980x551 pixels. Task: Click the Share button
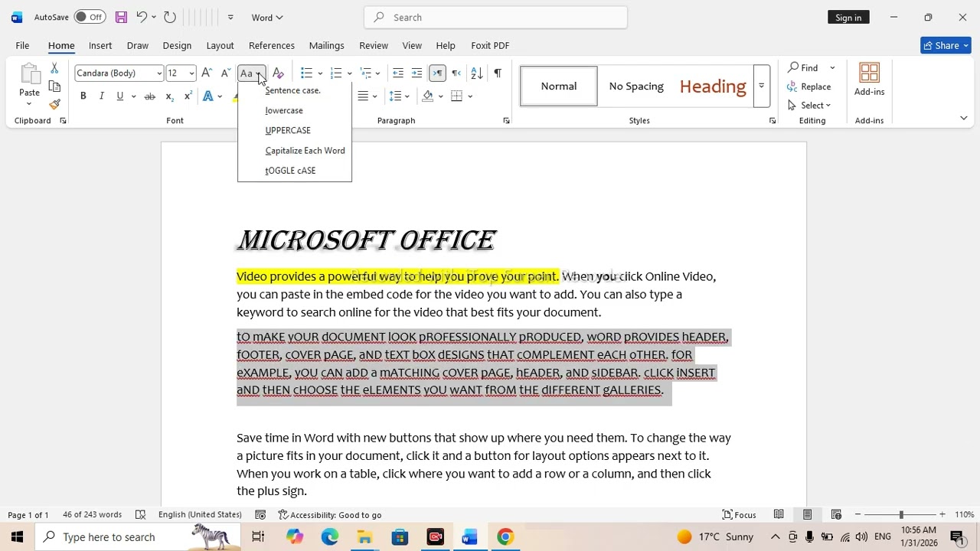946,45
